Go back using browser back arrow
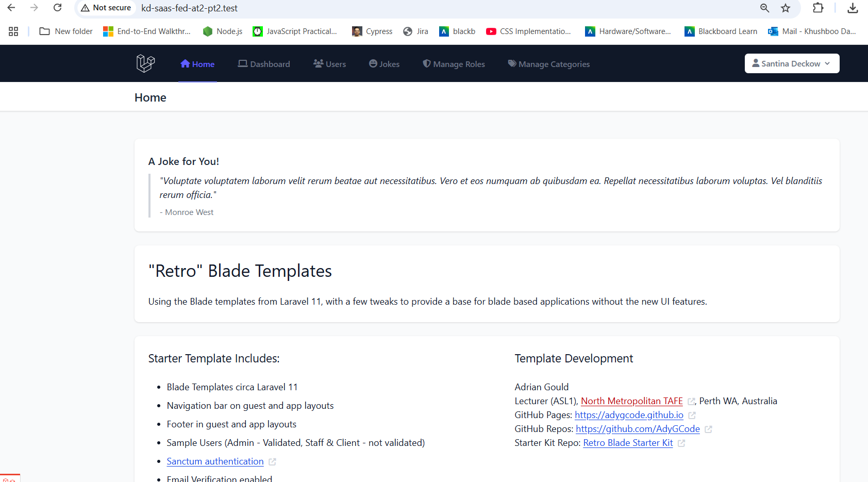Viewport: 868px width, 482px height. pyautogui.click(x=11, y=8)
